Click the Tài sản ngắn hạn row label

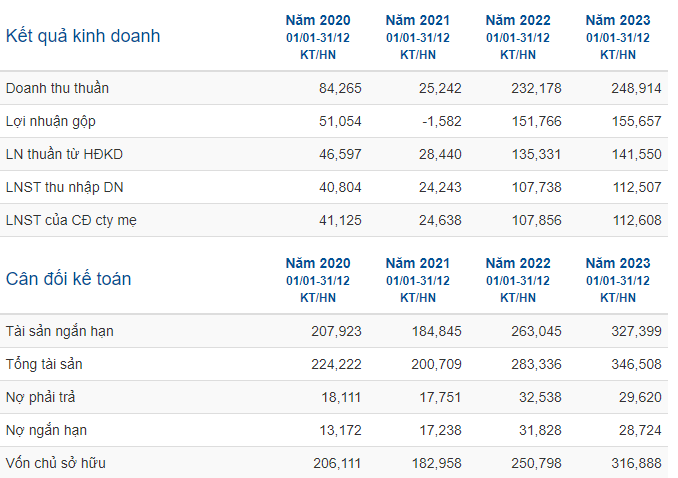pos(60,331)
